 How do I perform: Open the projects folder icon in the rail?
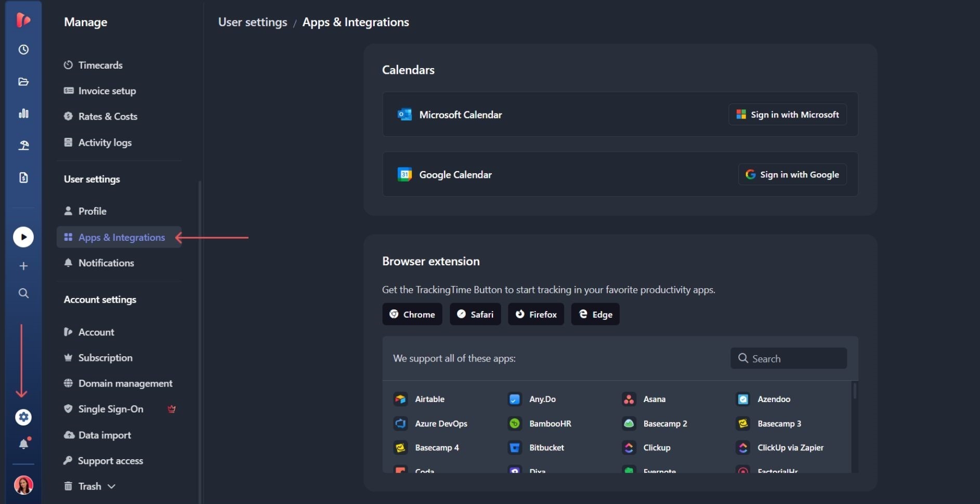[23, 82]
